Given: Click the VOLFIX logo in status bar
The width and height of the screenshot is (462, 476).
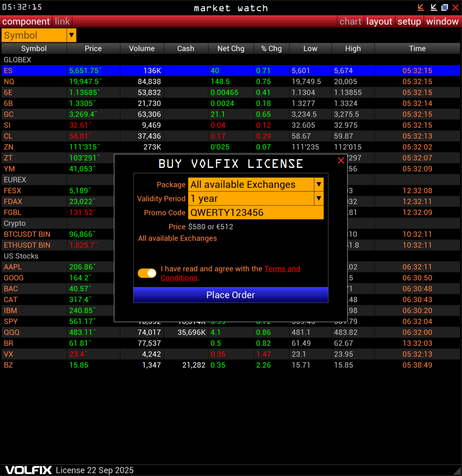Looking at the screenshot, I should pos(28,470).
